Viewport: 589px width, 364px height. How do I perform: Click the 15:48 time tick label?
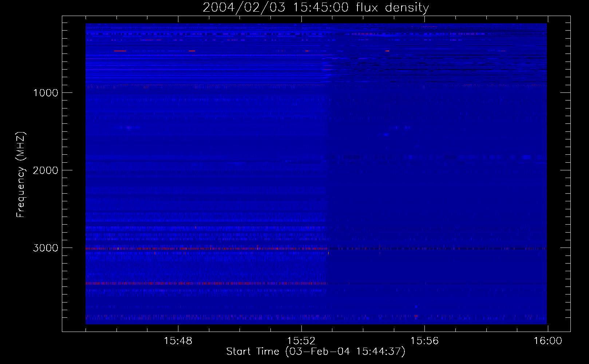click(x=178, y=341)
